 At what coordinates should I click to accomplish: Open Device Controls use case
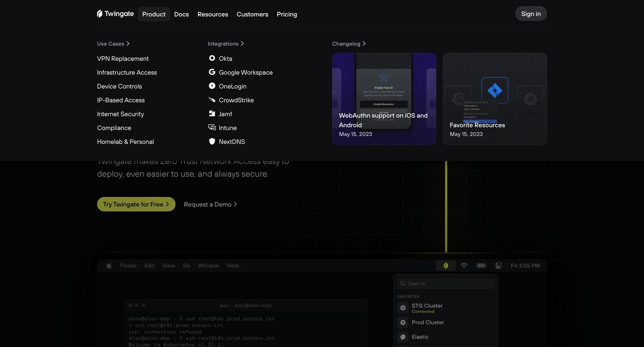(x=120, y=86)
